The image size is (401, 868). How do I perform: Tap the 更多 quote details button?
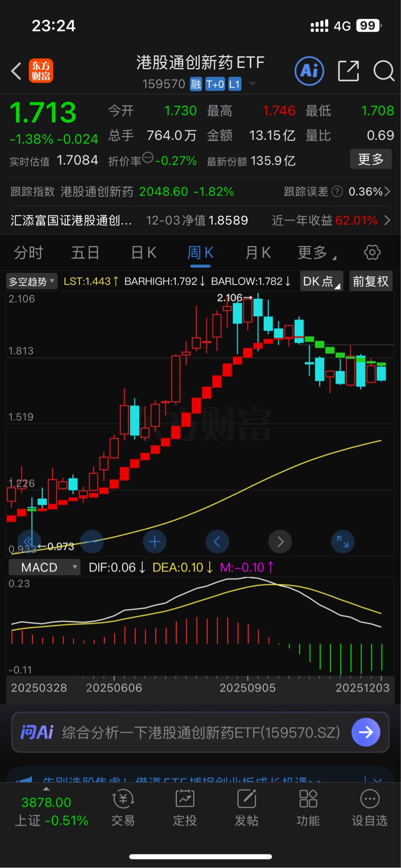pos(371,159)
